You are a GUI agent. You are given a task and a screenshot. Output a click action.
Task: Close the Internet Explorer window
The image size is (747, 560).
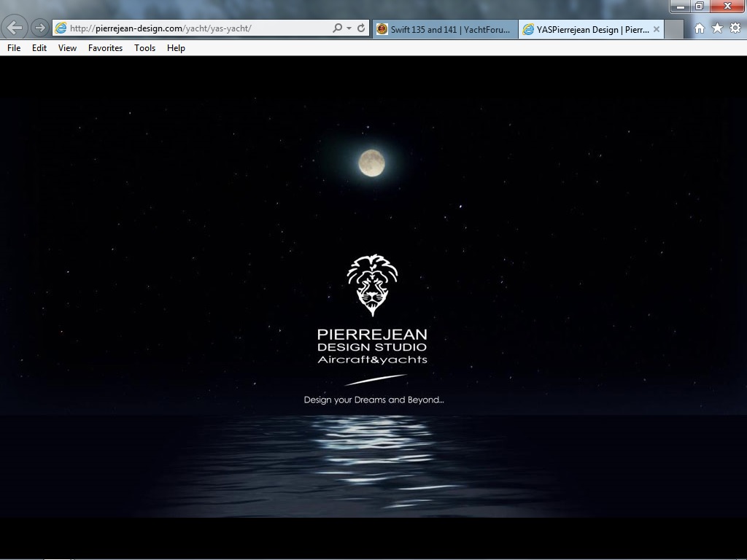coord(727,6)
